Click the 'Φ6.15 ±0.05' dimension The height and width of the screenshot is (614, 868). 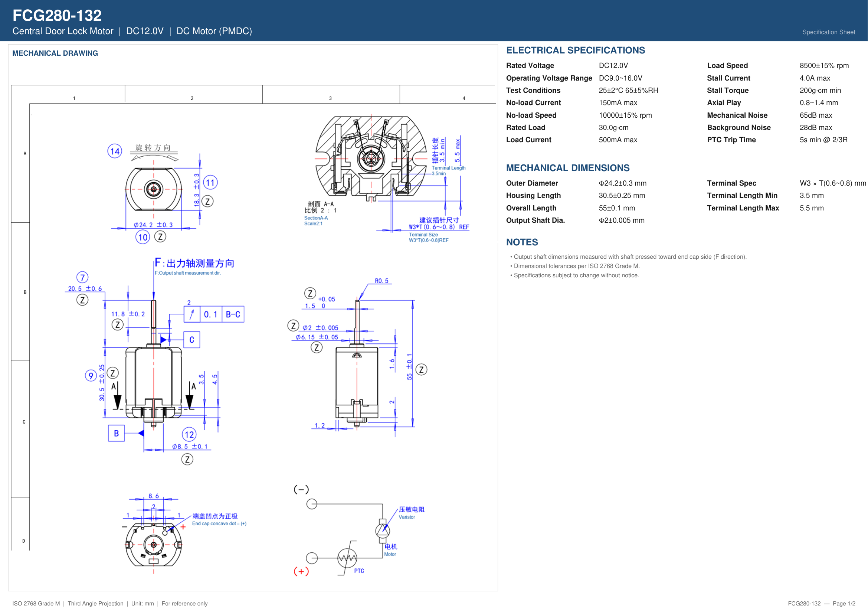[x=317, y=337]
